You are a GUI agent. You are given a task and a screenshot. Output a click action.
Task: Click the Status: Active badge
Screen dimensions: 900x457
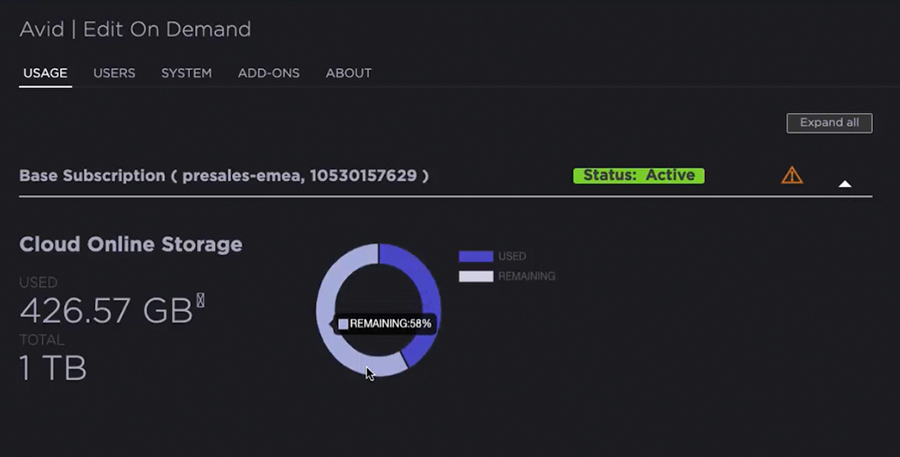coord(639,176)
